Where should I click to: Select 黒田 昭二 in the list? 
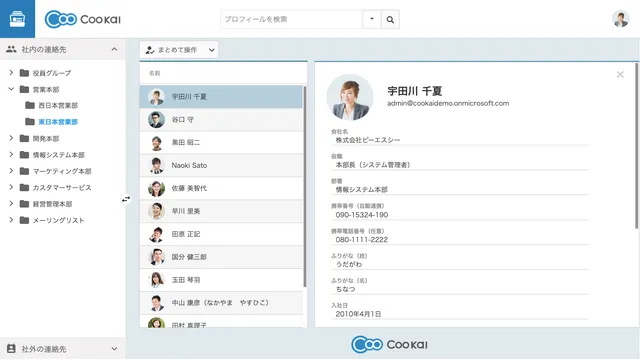pos(221,142)
